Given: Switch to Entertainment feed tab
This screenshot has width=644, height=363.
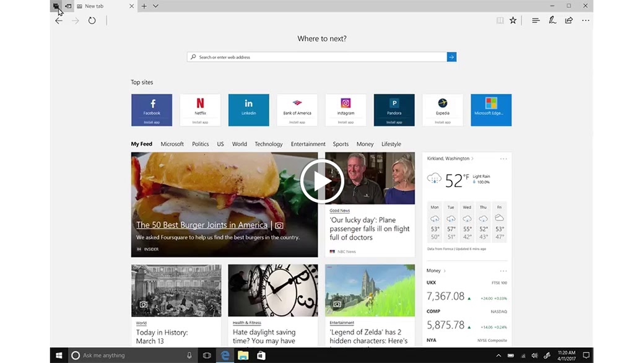Looking at the screenshot, I should (x=308, y=144).
